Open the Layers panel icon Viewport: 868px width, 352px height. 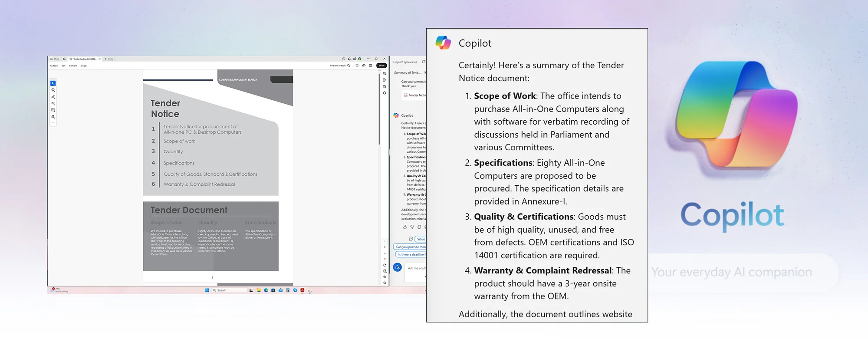pos(385,93)
